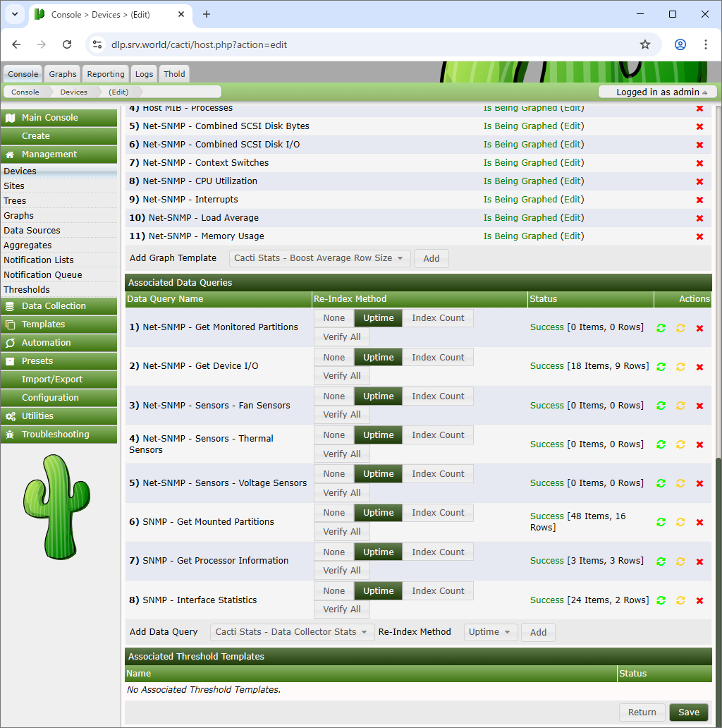Choose Verify All for Interface Statistics

(341, 609)
